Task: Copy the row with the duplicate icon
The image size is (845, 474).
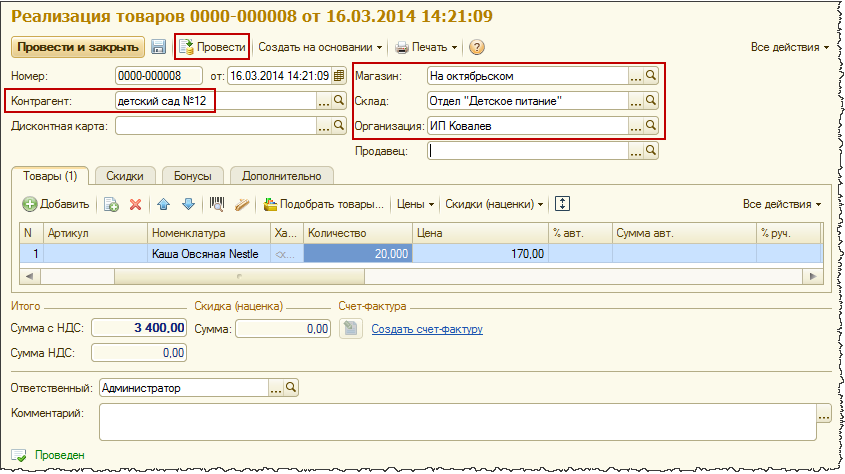Action: 112,204
